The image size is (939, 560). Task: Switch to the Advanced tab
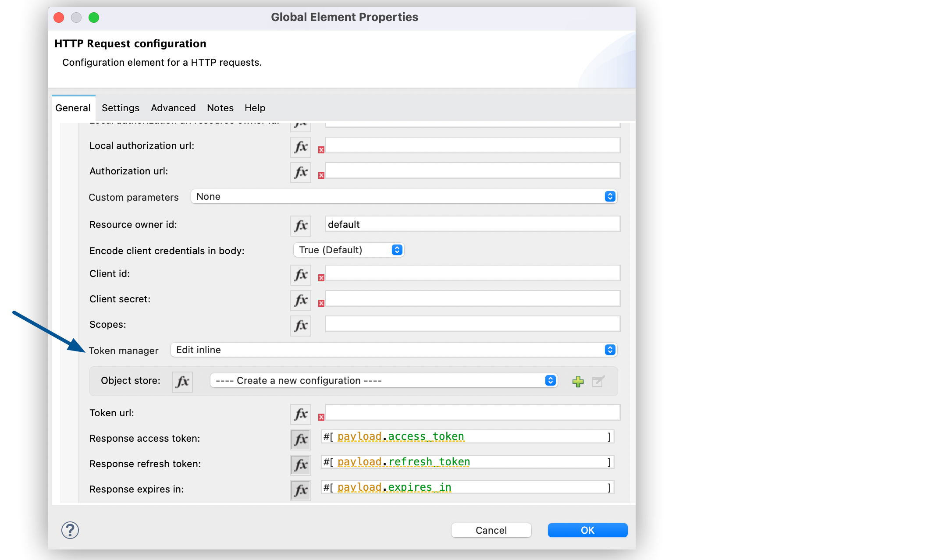pos(173,107)
